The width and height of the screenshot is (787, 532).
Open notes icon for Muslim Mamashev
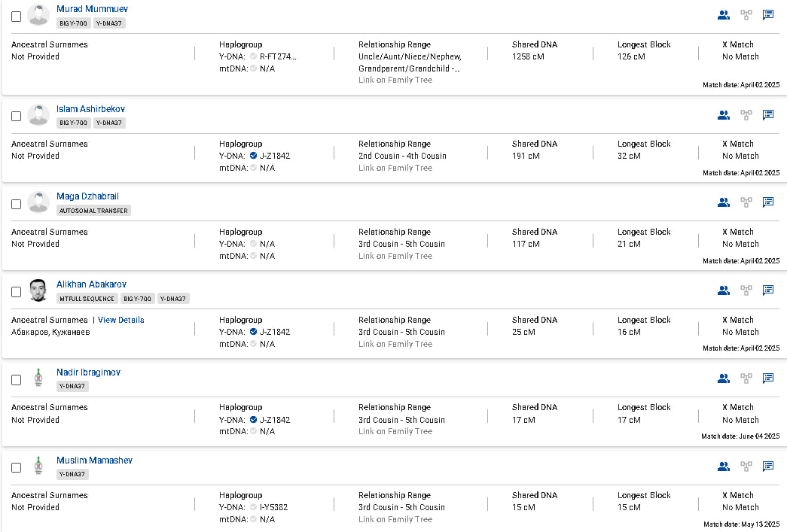(768, 467)
